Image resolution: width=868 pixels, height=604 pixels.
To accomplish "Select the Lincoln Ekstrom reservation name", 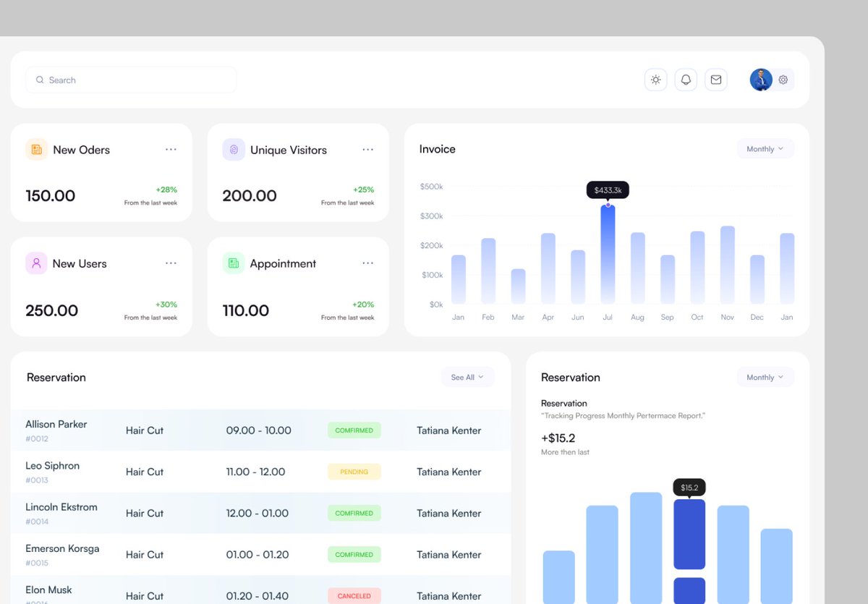I will click(x=61, y=506).
